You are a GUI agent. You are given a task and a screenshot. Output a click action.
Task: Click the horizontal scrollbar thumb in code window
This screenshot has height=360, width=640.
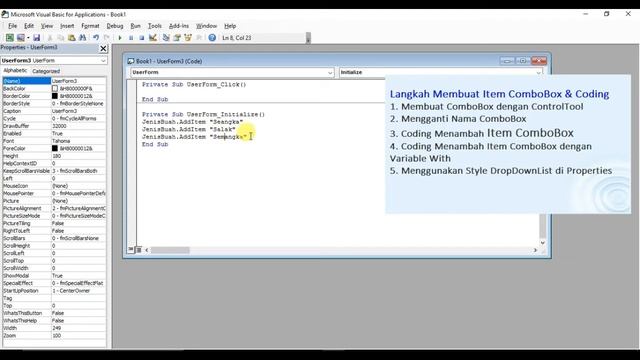[x=170, y=250]
